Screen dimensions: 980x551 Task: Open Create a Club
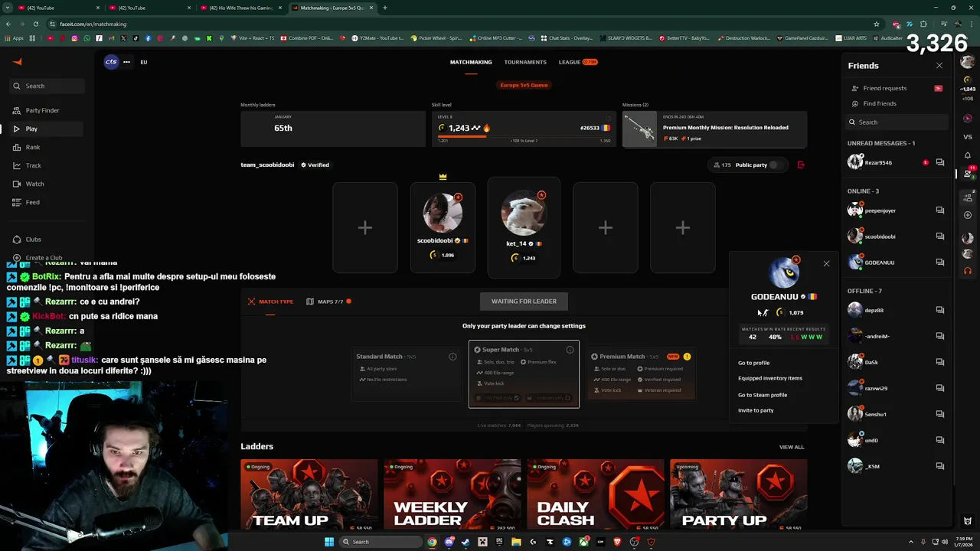(44, 258)
